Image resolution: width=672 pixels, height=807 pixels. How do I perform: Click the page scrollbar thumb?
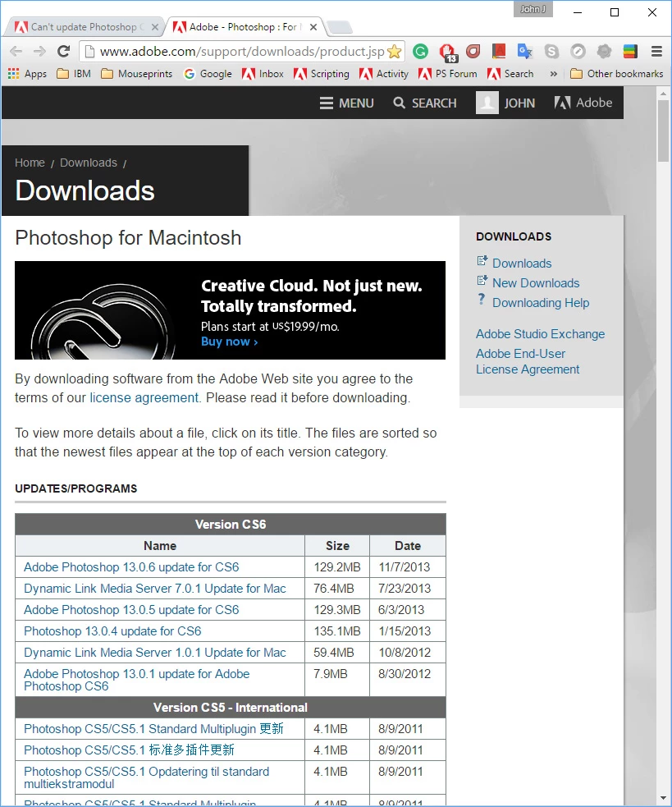663,131
